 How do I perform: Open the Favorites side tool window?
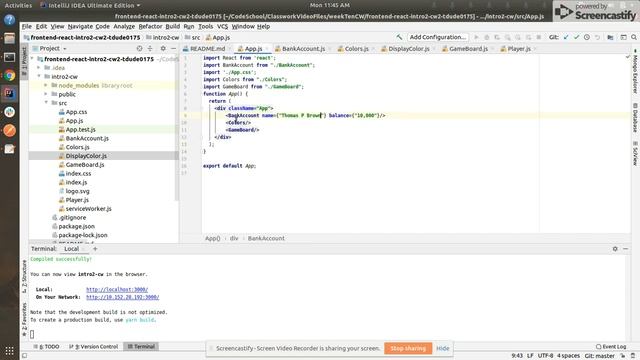[24, 319]
